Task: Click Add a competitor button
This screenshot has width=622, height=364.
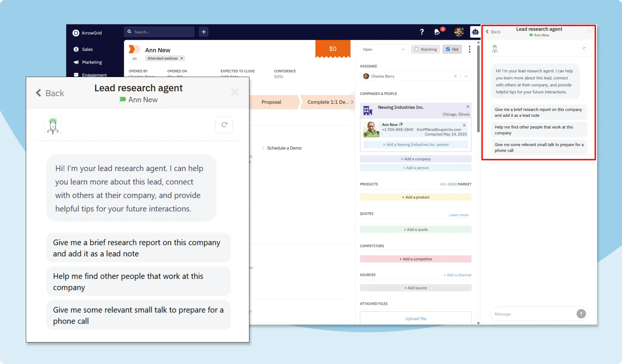Action: (x=415, y=259)
